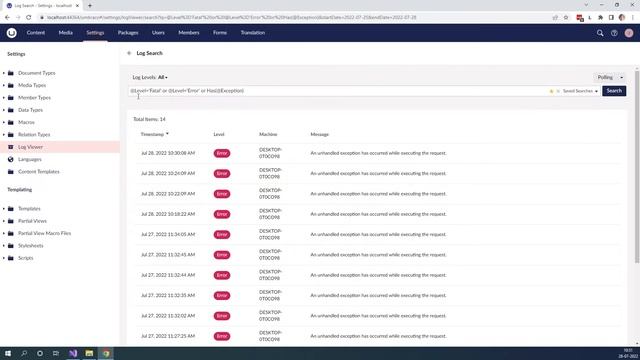Open log entry Jul 28, 2022 10:24:09 AM

[378, 173]
